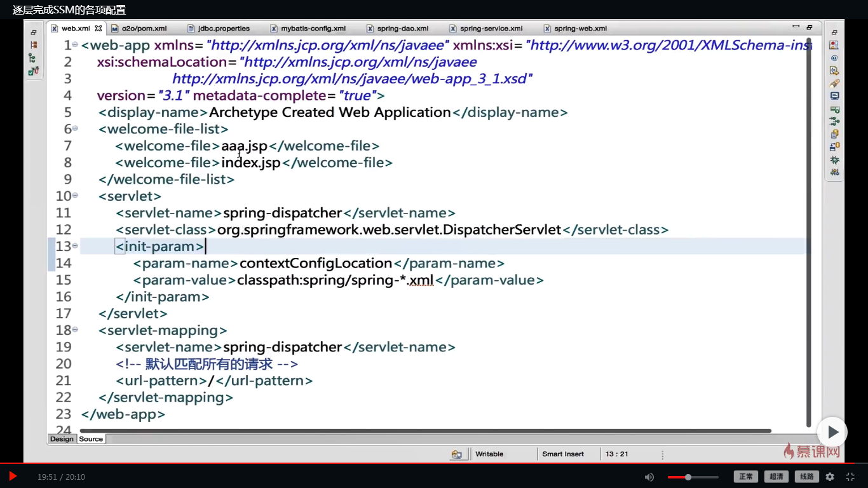
Task: Exit fullscreen mode in the video player
Action: click(850, 477)
